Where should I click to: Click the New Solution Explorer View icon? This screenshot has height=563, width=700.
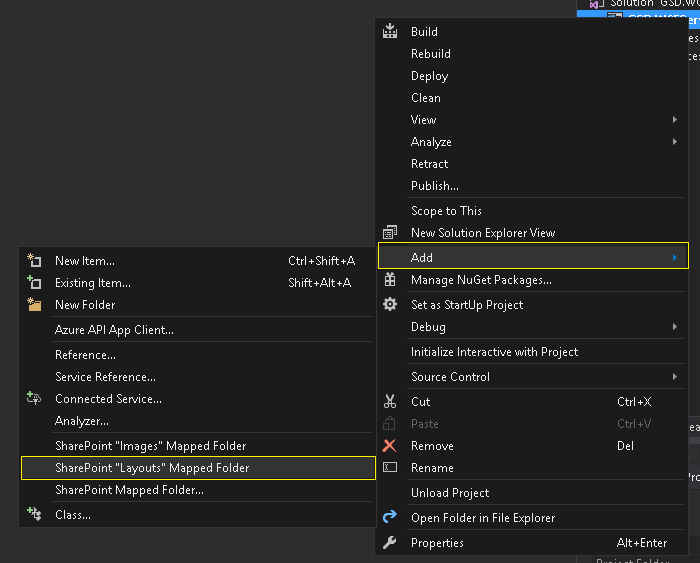click(390, 233)
